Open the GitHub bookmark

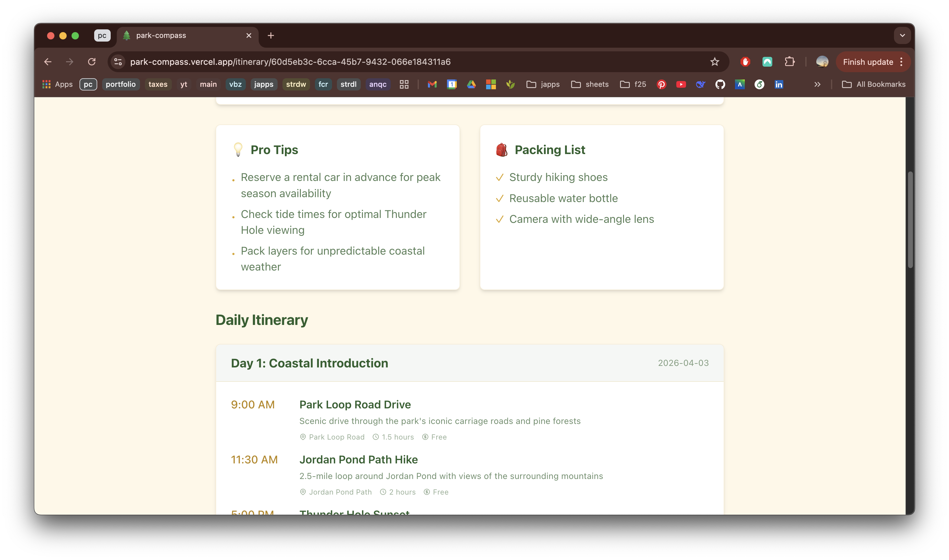click(720, 85)
